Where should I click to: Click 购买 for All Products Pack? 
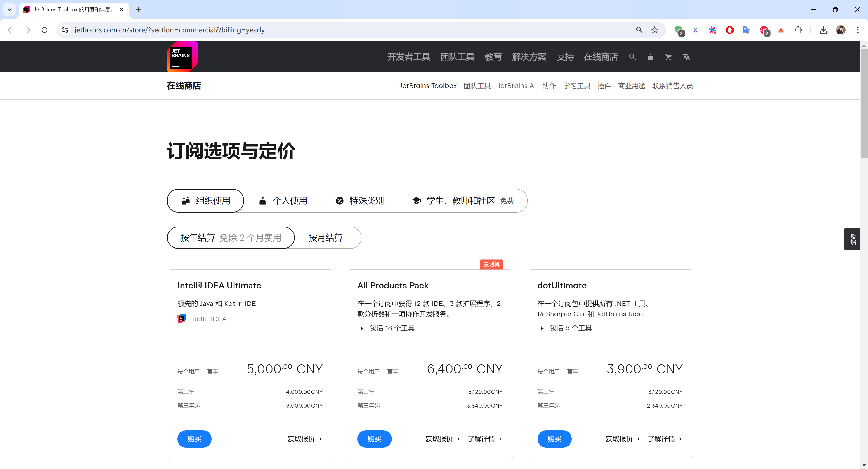(374, 439)
